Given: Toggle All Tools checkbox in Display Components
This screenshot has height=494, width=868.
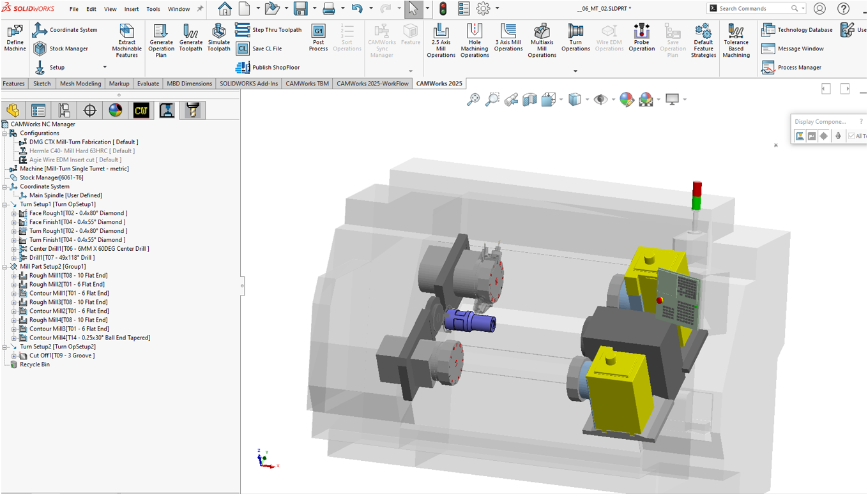Looking at the screenshot, I should click(851, 136).
